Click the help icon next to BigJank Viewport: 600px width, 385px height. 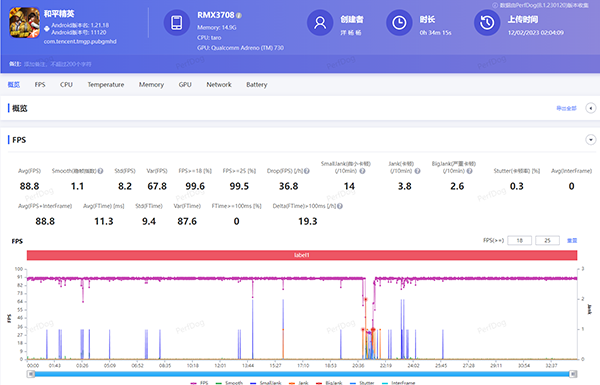pos(470,171)
